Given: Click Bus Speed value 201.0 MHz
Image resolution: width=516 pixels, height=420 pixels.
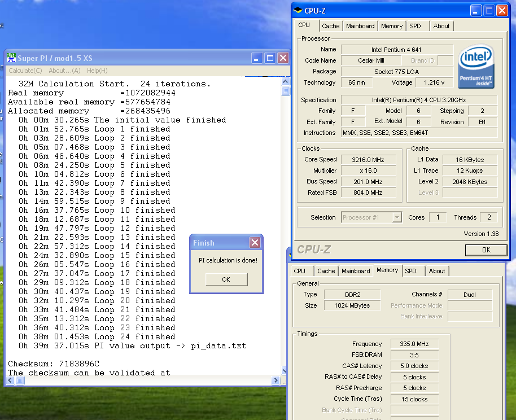Looking at the screenshot, I should coord(368,182).
